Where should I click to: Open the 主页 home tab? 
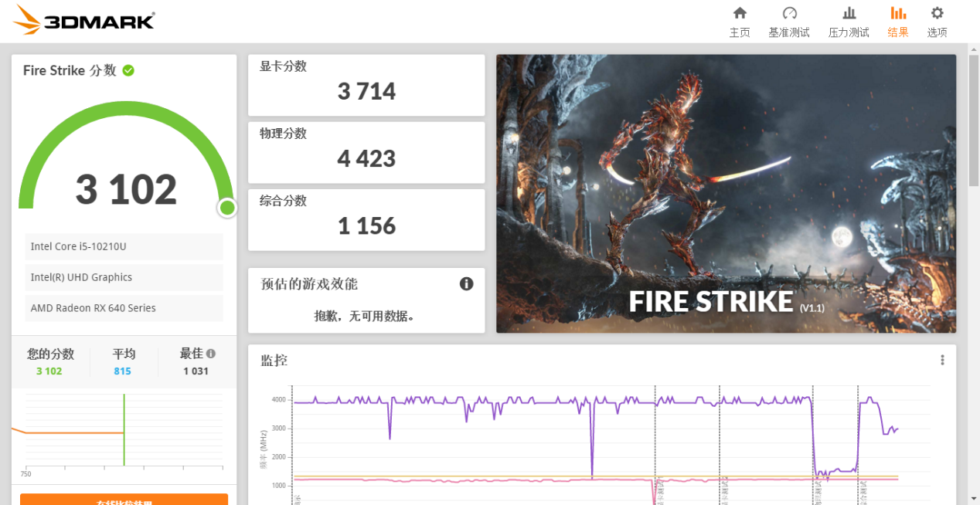(740, 22)
